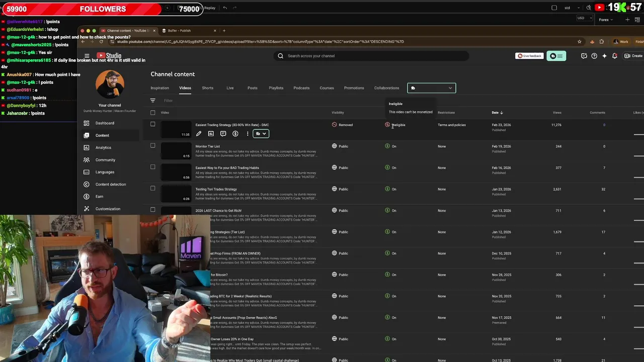Expand TubeBuddy dropdown under Easiest Trading Strategy
This screenshot has width=644, height=362.
261,134
